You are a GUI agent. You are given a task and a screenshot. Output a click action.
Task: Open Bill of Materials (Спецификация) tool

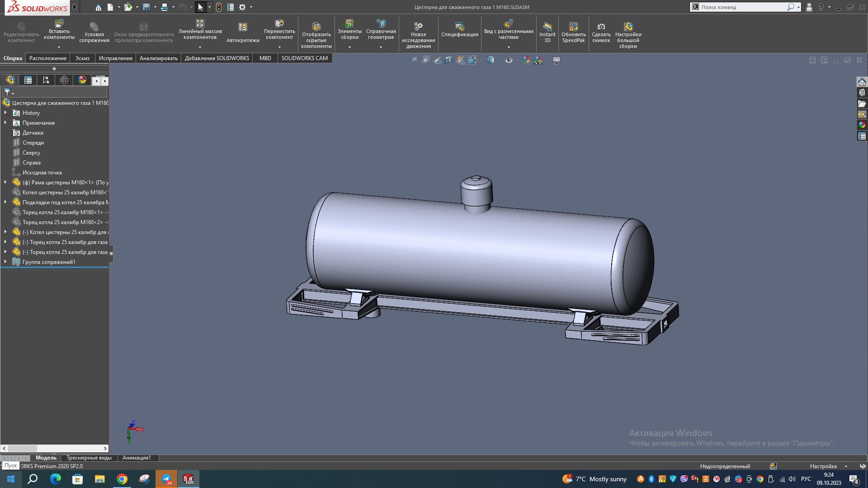tap(459, 30)
